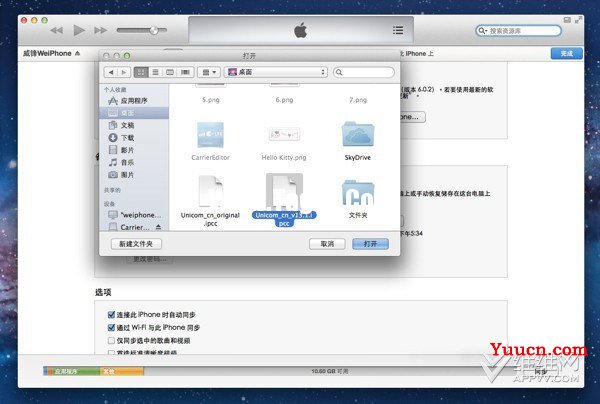Go back in the open dialog
Viewport: 600px width, 404px height.
point(111,72)
